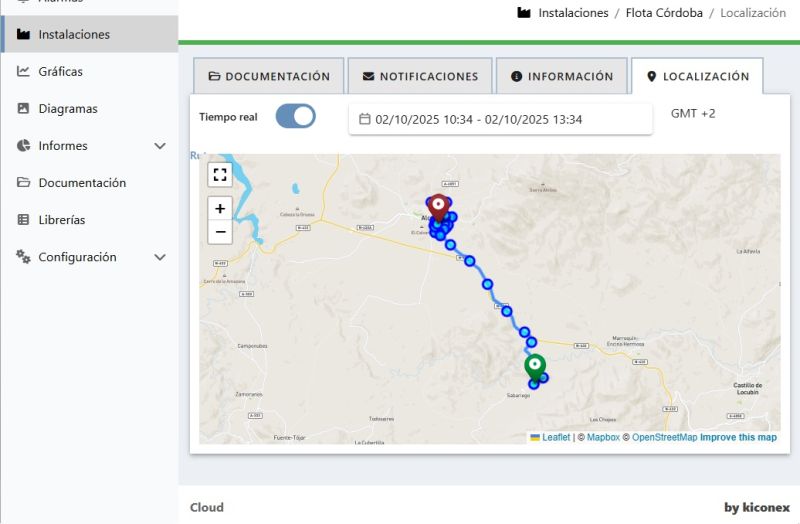This screenshot has width=800, height=524.
Task: Go to Flota Córdoba breadcrumb link
Action: click(664, 13)
